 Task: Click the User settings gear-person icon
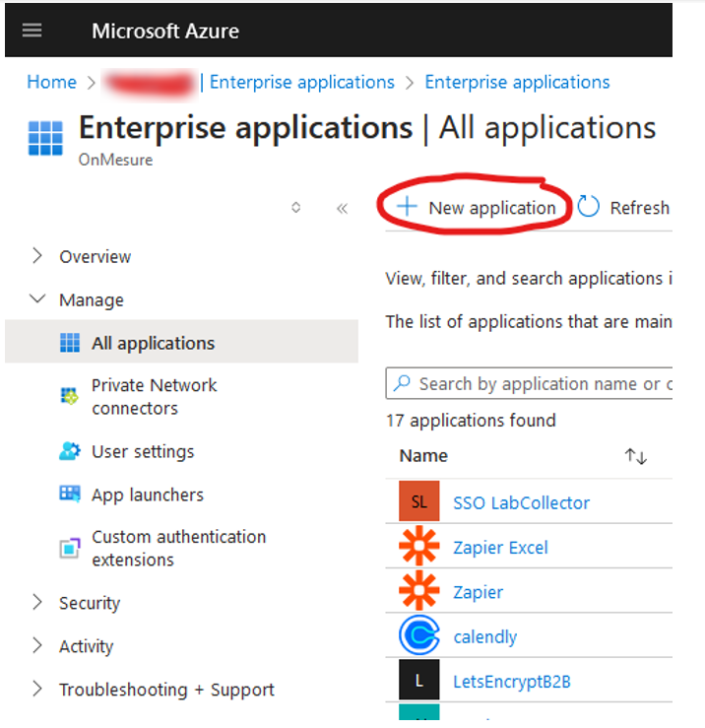click(x=70, y=451)
